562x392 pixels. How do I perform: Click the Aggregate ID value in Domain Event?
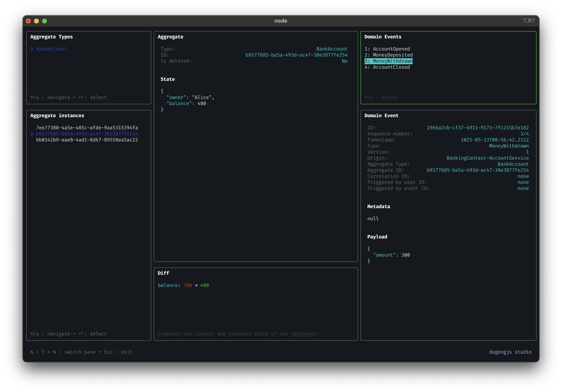[x=478, y=170]
